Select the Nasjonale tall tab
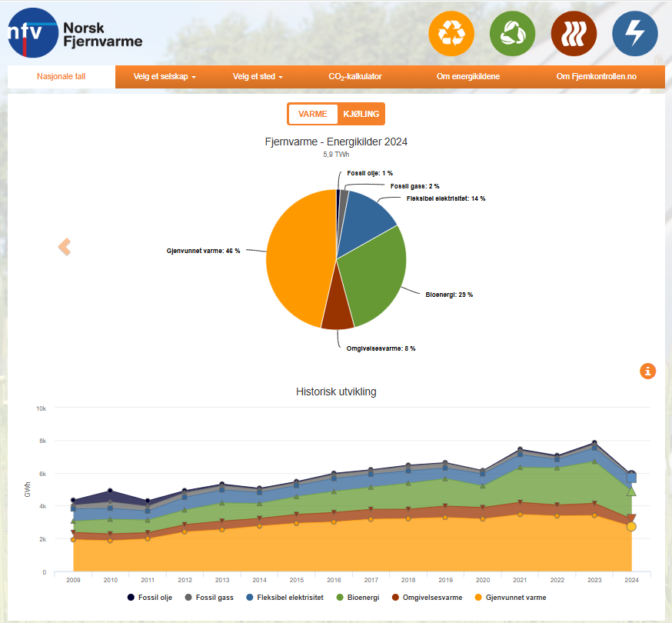Image resolution: width=672 pixels, height=623 pixels. (62, 77)
